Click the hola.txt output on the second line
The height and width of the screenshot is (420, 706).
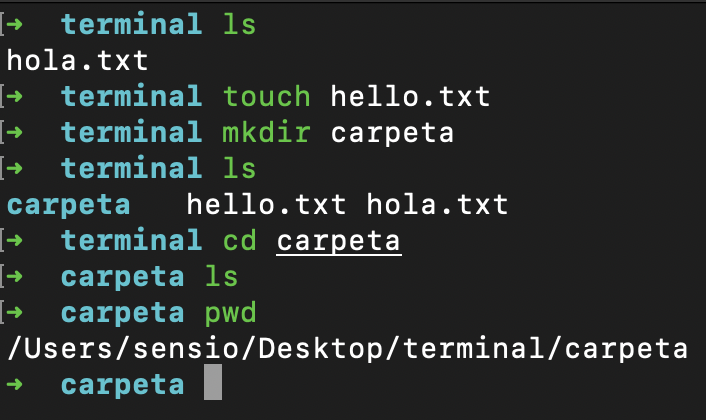tap(77, 60)
